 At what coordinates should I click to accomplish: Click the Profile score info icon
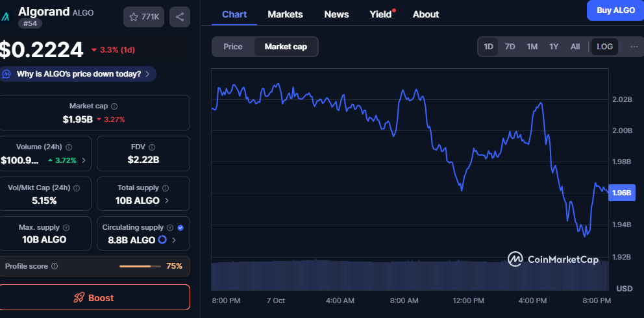point(55,266)
